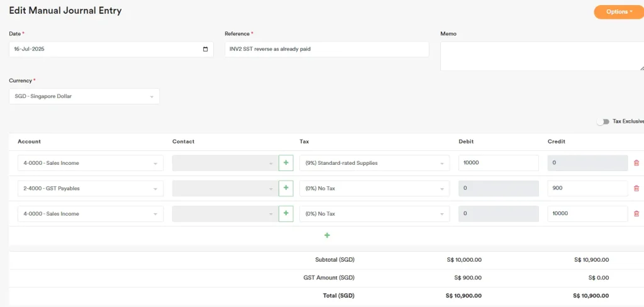The image size is (644, 307).
Task: Open the orange Options menu button
Action: (x=619, y=11)
